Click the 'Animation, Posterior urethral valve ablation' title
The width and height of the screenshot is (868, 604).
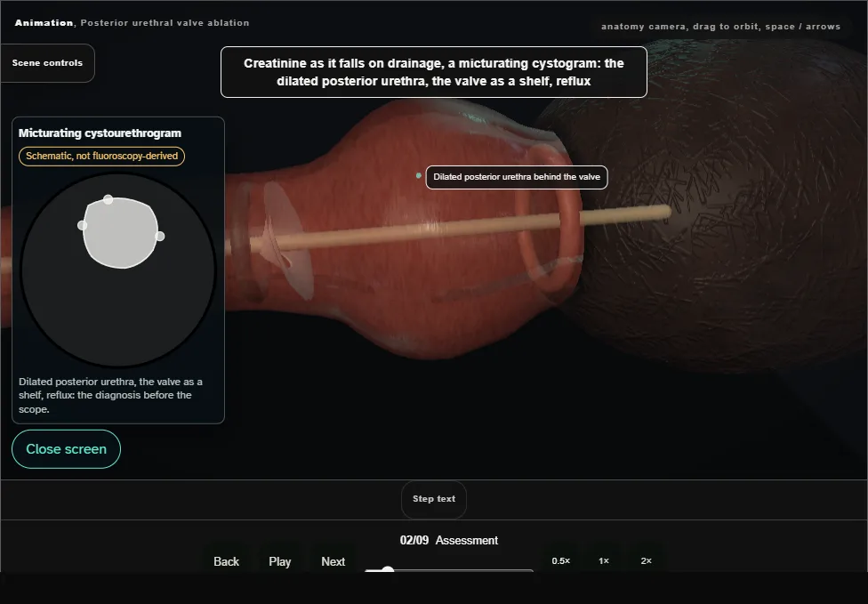(x=132, y=23)
